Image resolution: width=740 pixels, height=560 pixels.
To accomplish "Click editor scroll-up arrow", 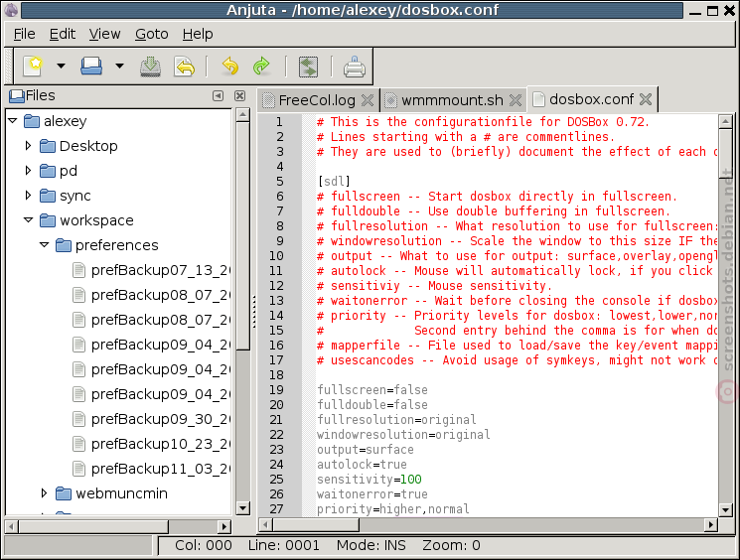I will [x=725, y=121].
